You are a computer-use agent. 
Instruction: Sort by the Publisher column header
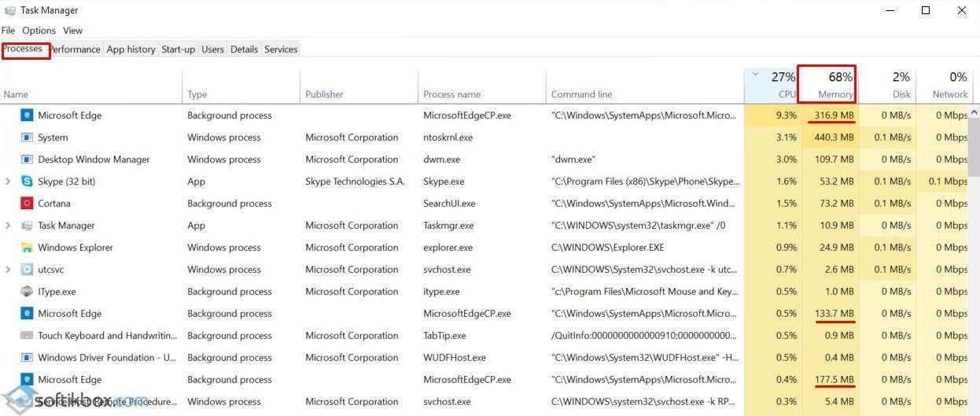[x=324, y=94]
